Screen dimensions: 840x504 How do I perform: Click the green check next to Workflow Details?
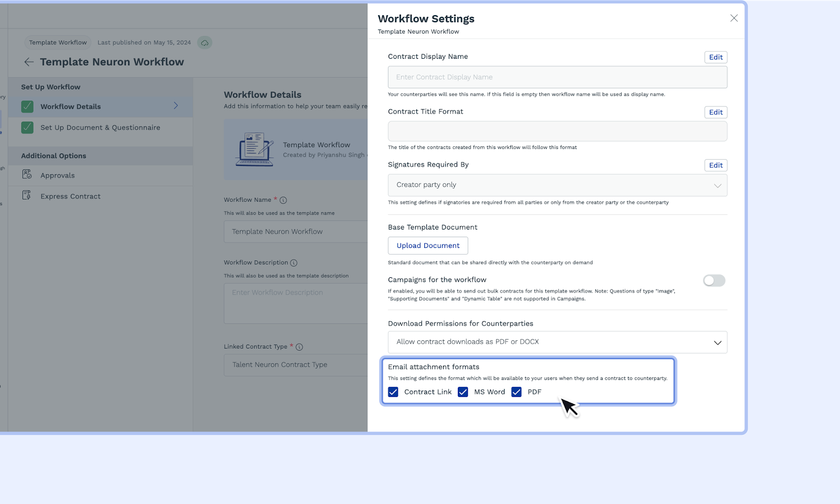tap(27, 107)
